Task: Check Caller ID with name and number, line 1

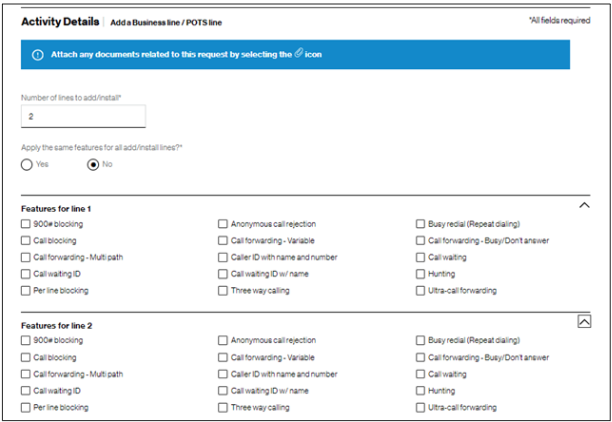Action: point(223,257)
